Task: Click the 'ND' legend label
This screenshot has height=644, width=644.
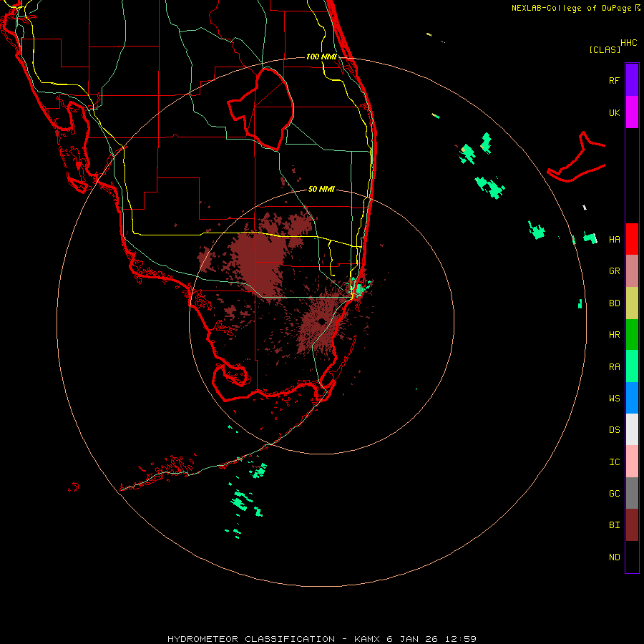Action: [x=614, y=557]
